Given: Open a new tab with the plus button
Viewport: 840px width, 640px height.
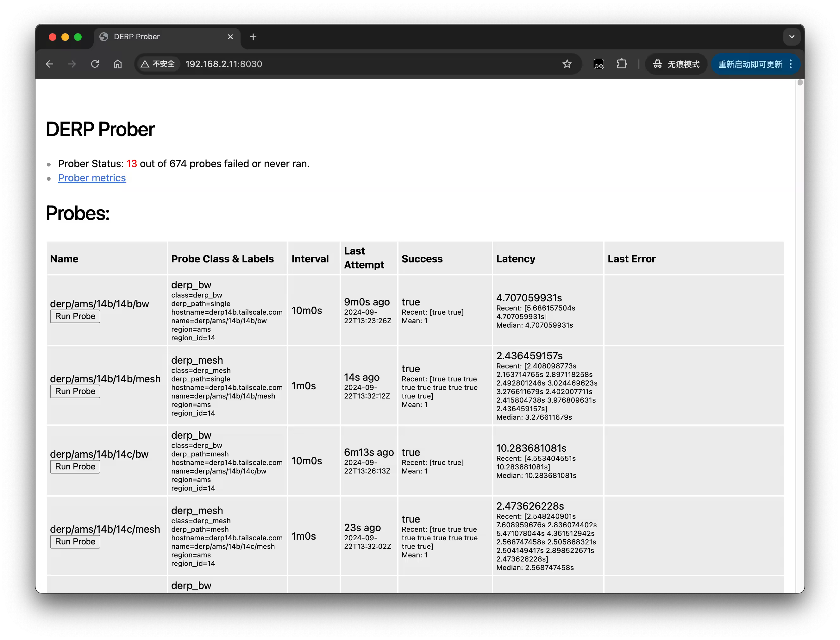Looking at the screenshot, I should [x=253, y=37].
